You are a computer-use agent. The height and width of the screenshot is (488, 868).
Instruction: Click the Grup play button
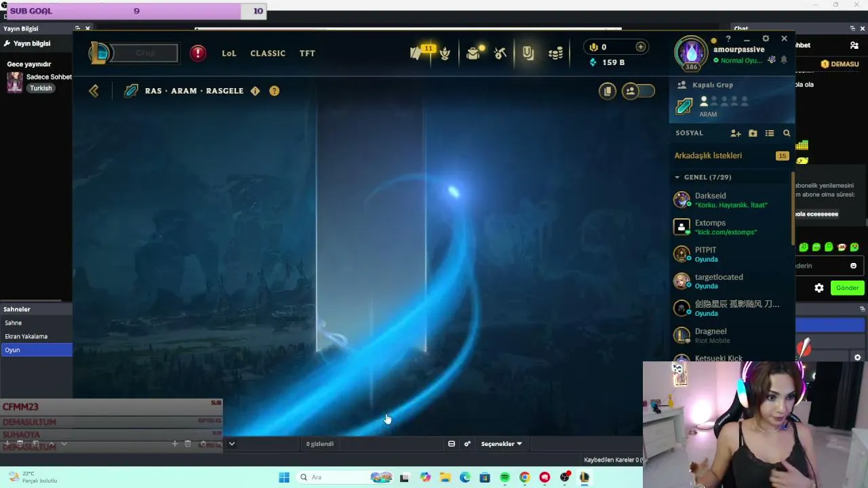(x=145, y=53)
